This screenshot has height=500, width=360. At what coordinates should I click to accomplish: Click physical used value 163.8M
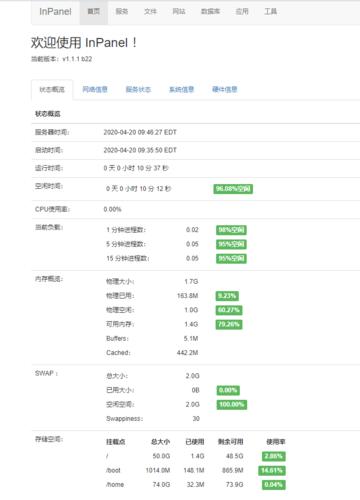tap(188, 296)
